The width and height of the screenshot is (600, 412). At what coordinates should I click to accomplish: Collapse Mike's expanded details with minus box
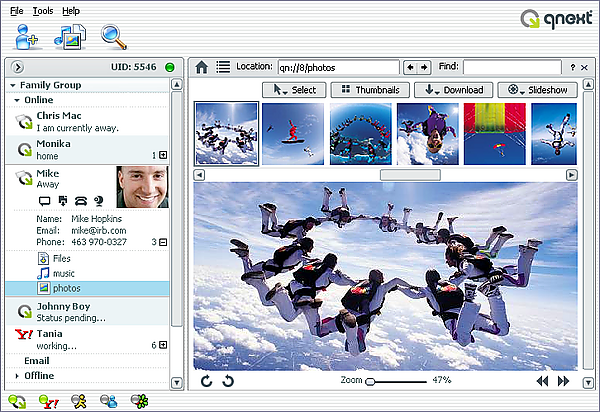(163, 242)
